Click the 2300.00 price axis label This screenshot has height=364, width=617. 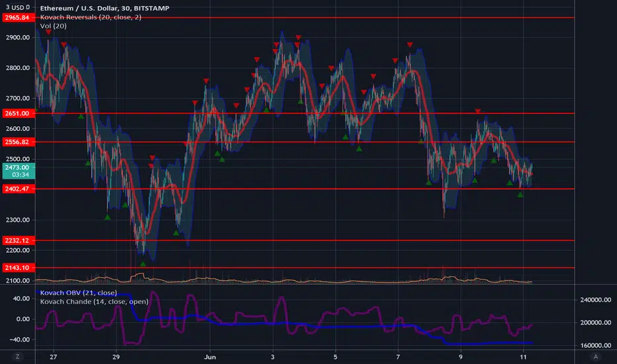[18, 220]
